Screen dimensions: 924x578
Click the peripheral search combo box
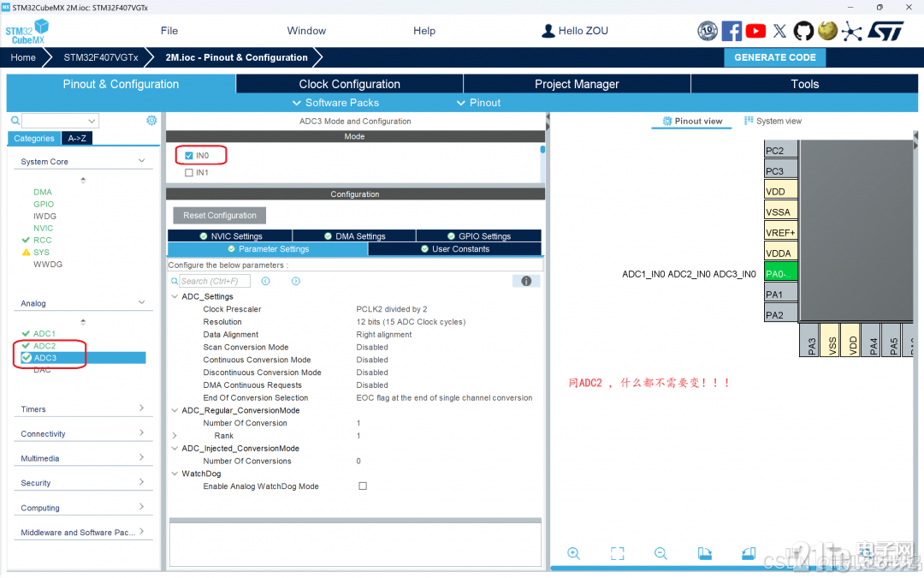[60, 121]
